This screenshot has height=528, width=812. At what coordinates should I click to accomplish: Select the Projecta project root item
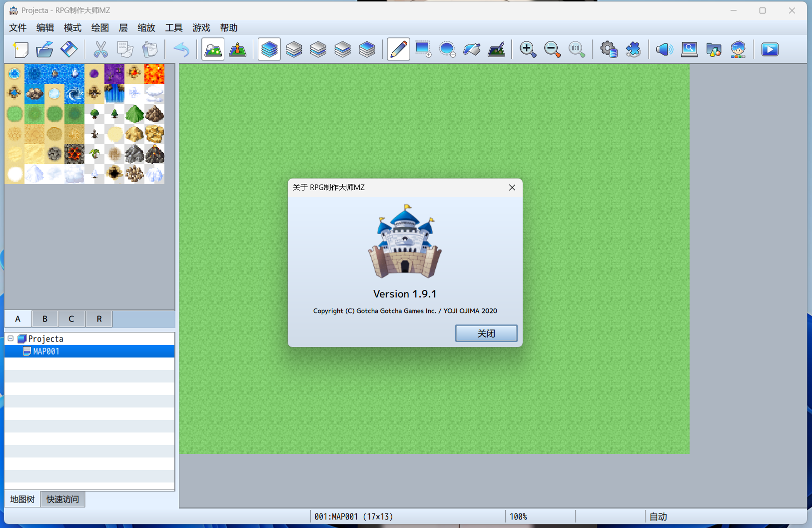coord(46,339)
